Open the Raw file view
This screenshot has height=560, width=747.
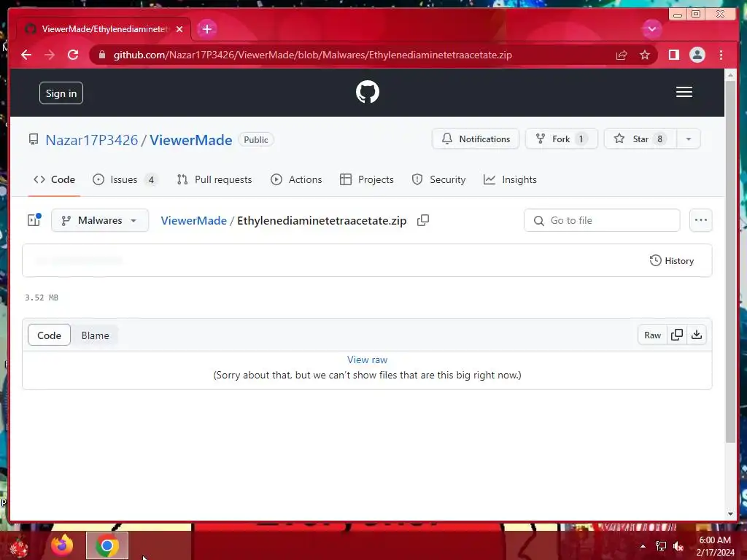tap(653, 335)
